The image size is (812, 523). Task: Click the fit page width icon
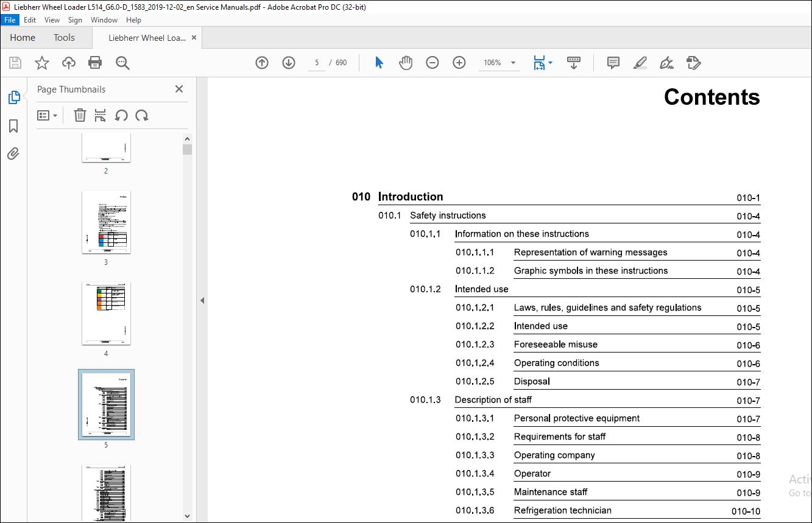click(x=540, y=63)
